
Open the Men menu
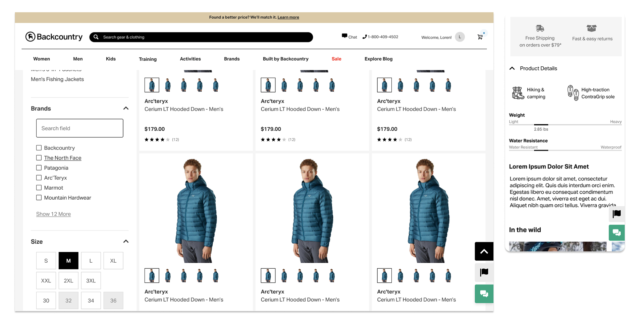coord(78,59)
